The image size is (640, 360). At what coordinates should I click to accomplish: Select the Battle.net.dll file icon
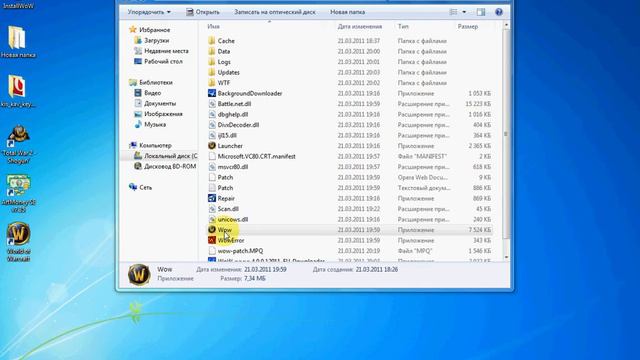tap(211, 104)
